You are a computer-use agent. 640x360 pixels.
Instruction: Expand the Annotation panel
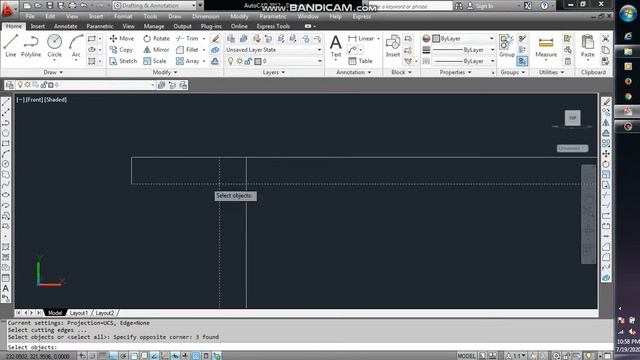(x=353, y=72)
